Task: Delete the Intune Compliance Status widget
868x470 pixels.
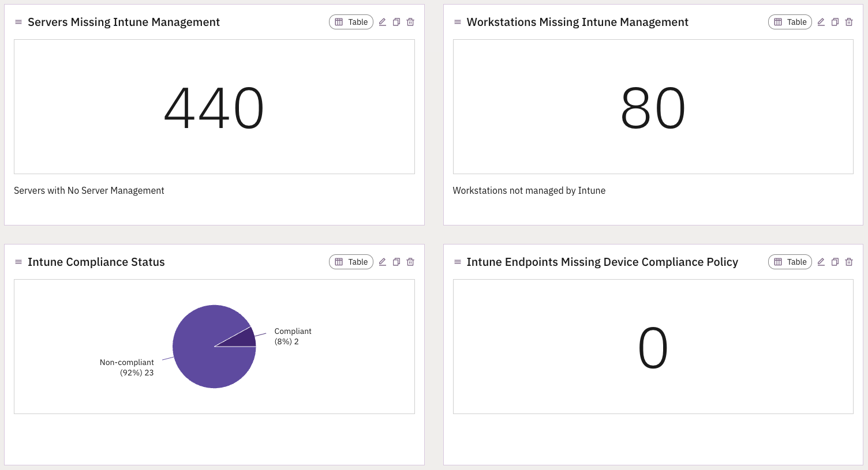Action: 410,262
